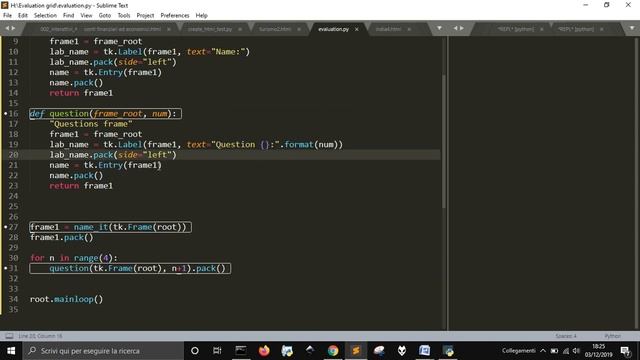Open right pane tab list dropdown
This screenshot has width=640, height=360.
tap(631, 28)
